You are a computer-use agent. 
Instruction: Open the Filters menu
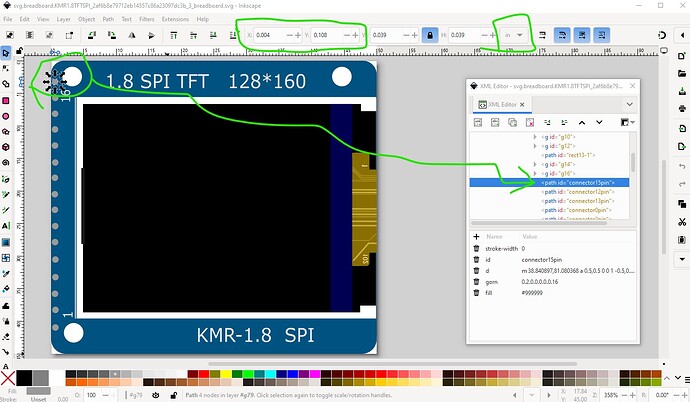click(147, 18)
